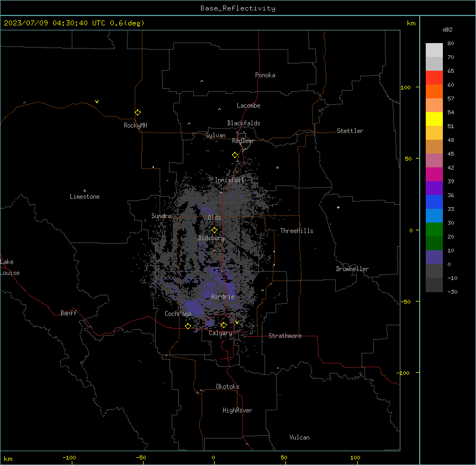Image resolution: width=476 pixels, height=465 pixels.
Task: Pick the light gray 70–80 dBZ swatch
Action: tap(434, 50)
